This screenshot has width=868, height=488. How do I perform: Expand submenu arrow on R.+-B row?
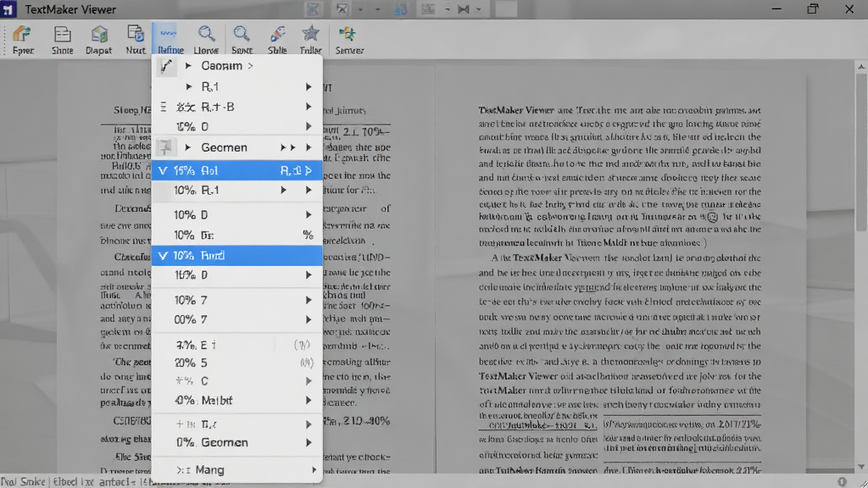coord(309,107)
